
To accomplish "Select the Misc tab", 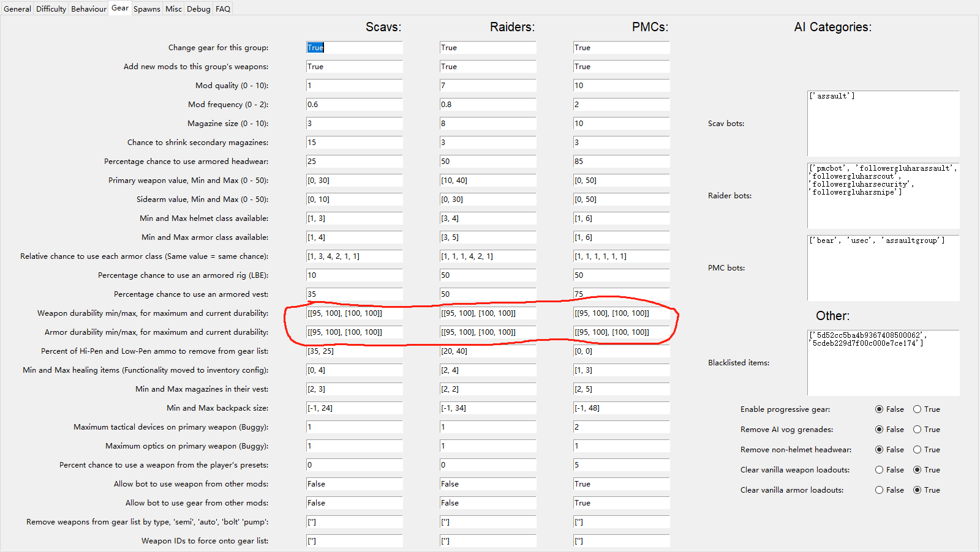I will (173, 9).
